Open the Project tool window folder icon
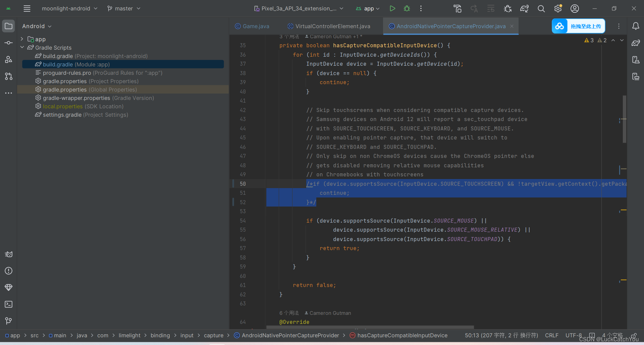The height and width of the screenshot is (345, 644). [9, 26]
